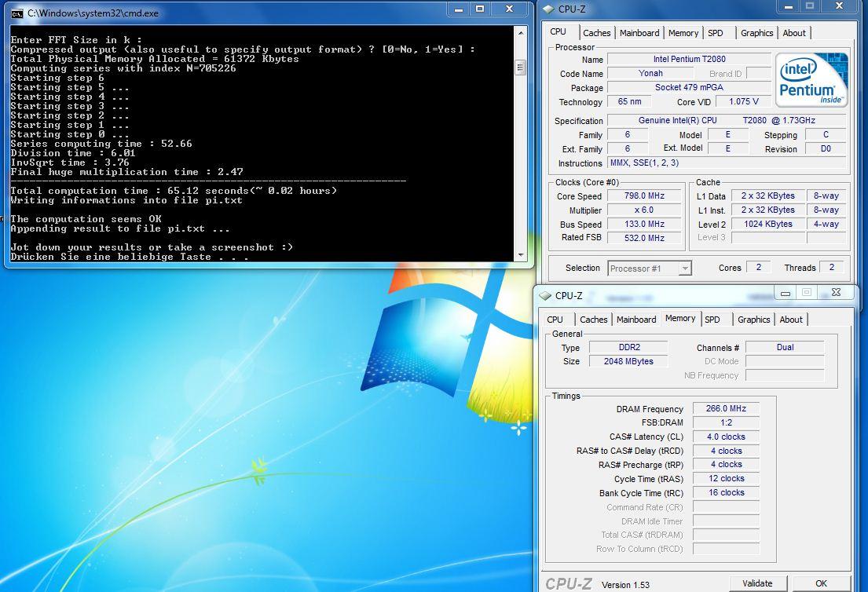Image resolution: width=868 pixels, height=592 pixels.
Task: Click the Code Name value 'Yonah'
Action: coord(650,74)
